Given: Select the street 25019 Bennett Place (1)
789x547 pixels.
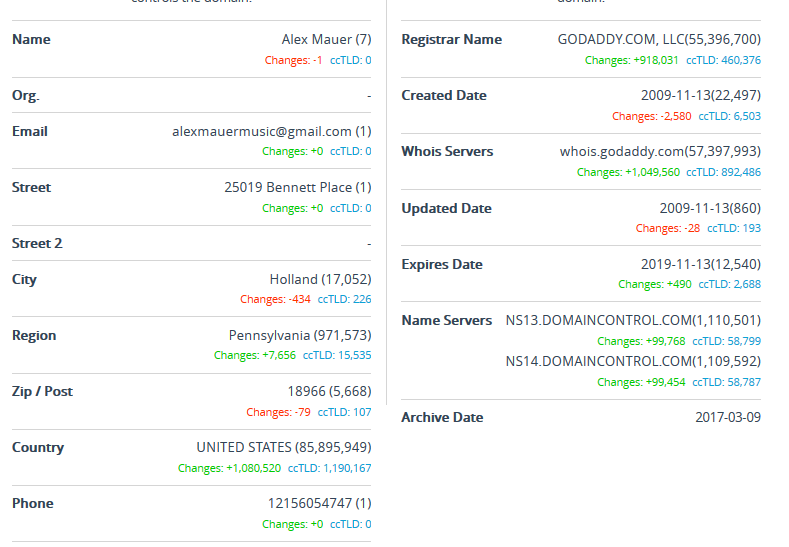Looking at the screenshot, I should click(x=297, y=187).
